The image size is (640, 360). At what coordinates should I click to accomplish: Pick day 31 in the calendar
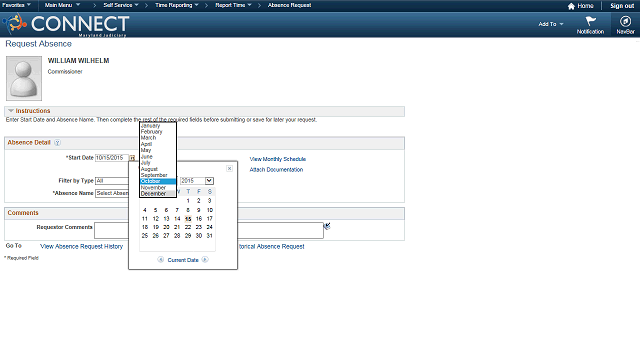[x=209, y=236]
